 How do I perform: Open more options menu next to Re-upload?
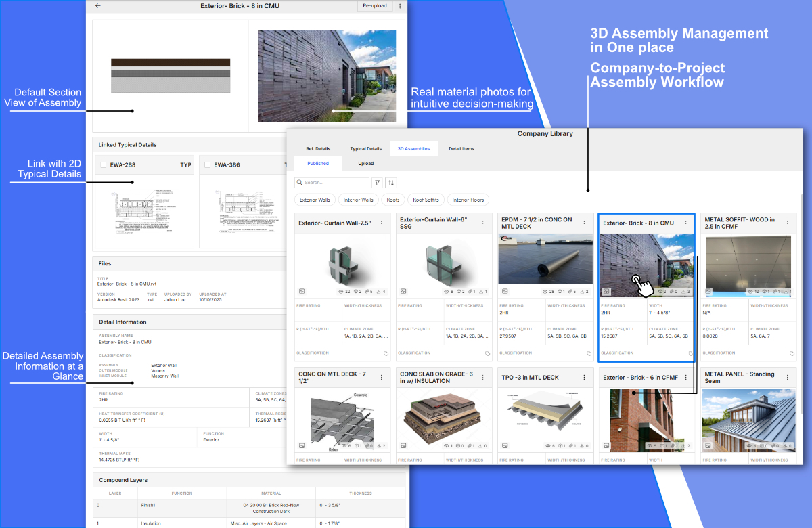point(400,6)
